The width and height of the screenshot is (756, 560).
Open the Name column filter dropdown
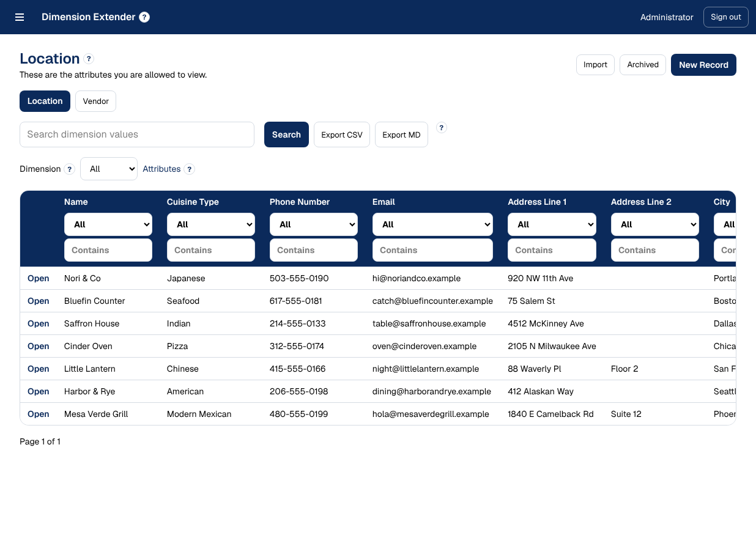108,224
